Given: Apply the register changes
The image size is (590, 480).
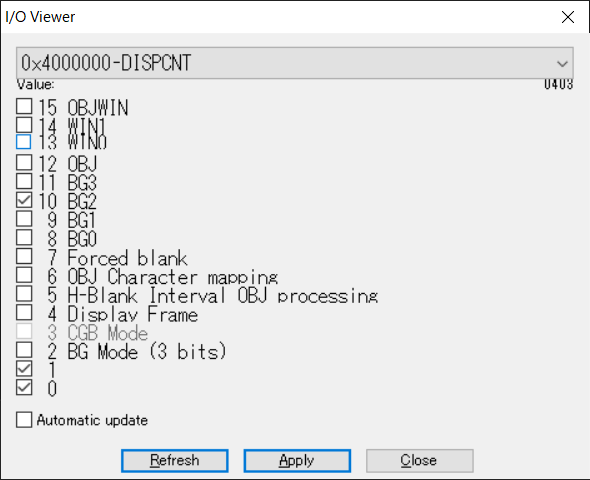Looking at the screenshot, I should point(297,460).
